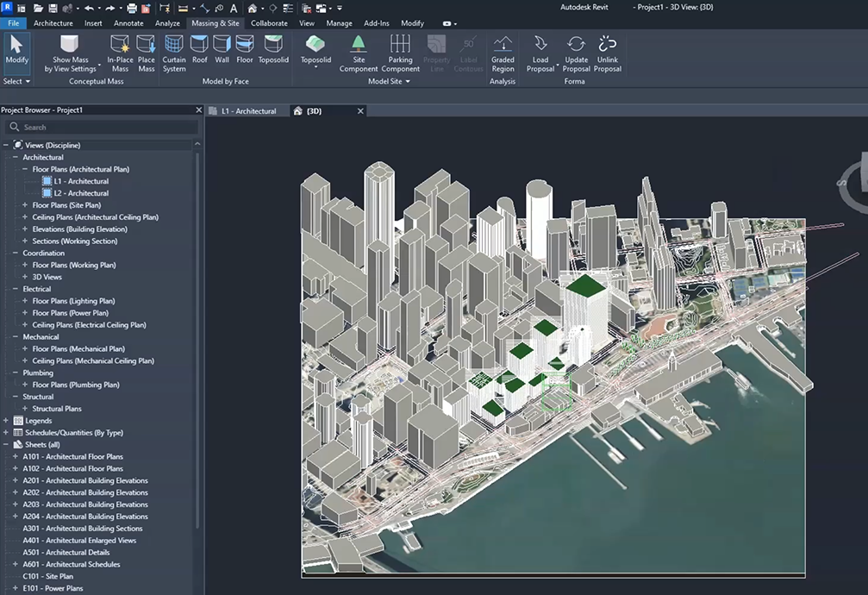Click Toposolid in Model by Face panel
Viewport: 868px width, 595px height.
(x=273, y=50)
